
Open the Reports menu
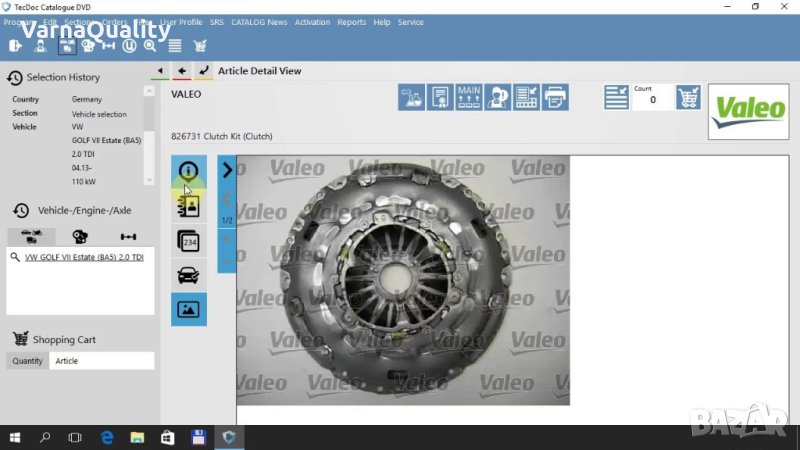(351, 22)
